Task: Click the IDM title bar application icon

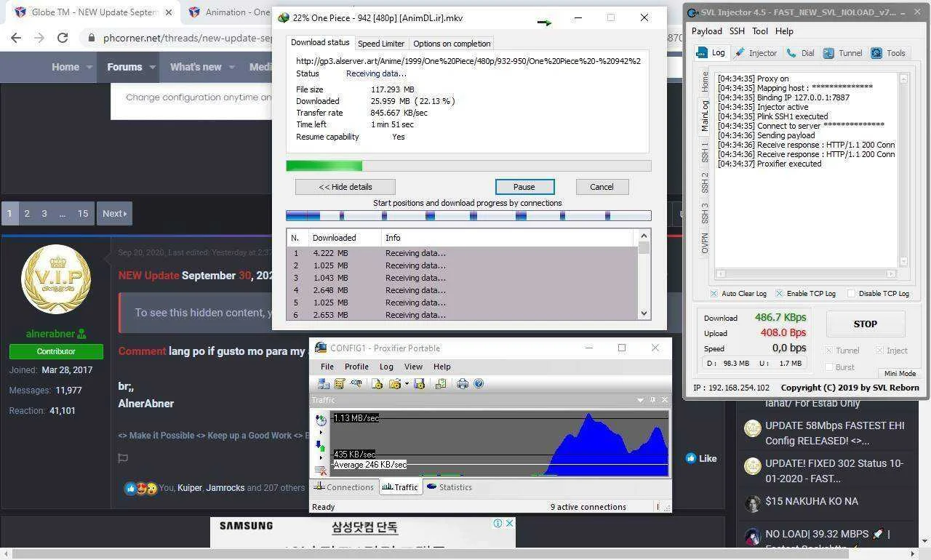Action: [x=284, y=18]
